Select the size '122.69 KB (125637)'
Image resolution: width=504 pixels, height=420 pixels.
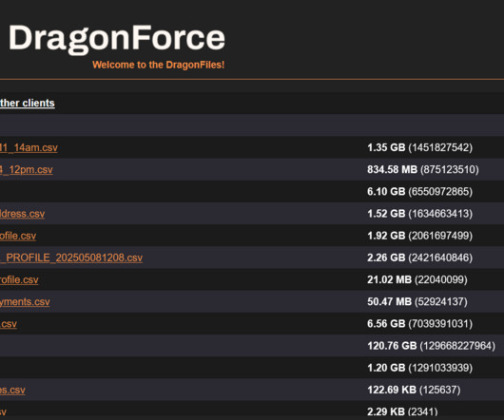(414, 390)
